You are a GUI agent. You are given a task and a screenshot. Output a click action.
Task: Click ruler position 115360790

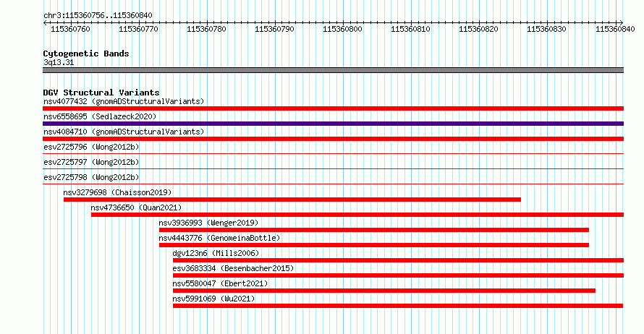point(274,29)
